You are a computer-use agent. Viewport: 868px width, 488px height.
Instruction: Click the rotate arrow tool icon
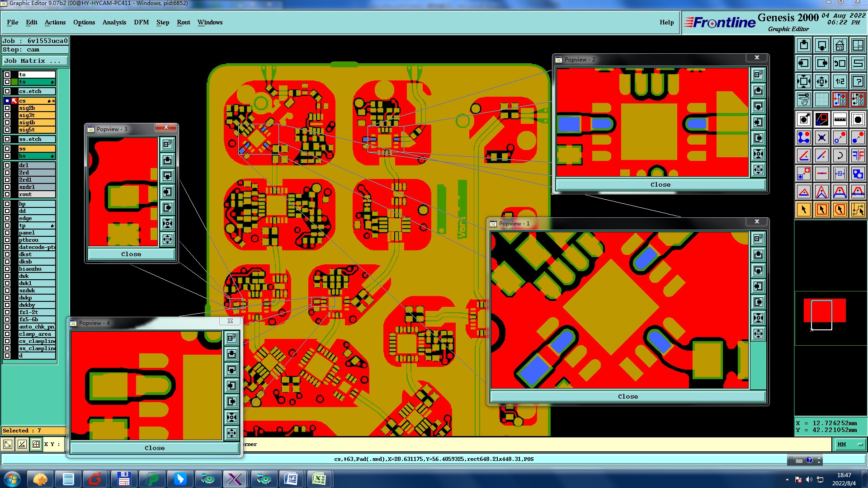840,155
